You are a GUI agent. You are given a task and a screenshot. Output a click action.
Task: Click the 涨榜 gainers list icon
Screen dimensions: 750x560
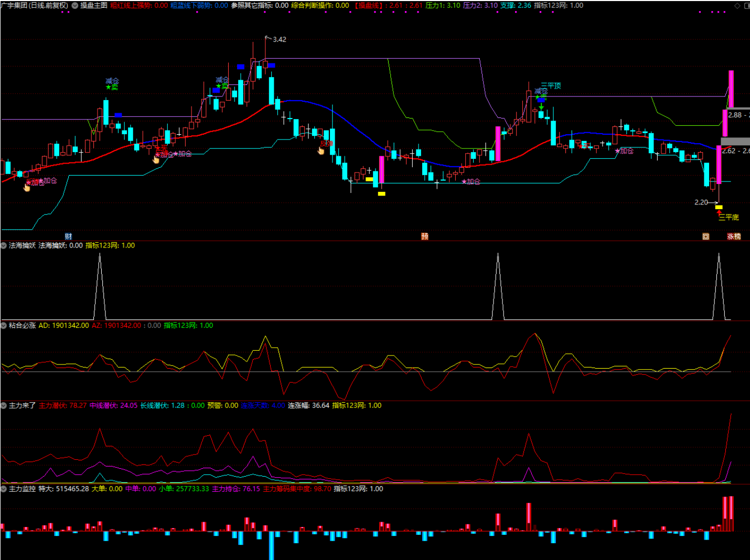point(734,236)
